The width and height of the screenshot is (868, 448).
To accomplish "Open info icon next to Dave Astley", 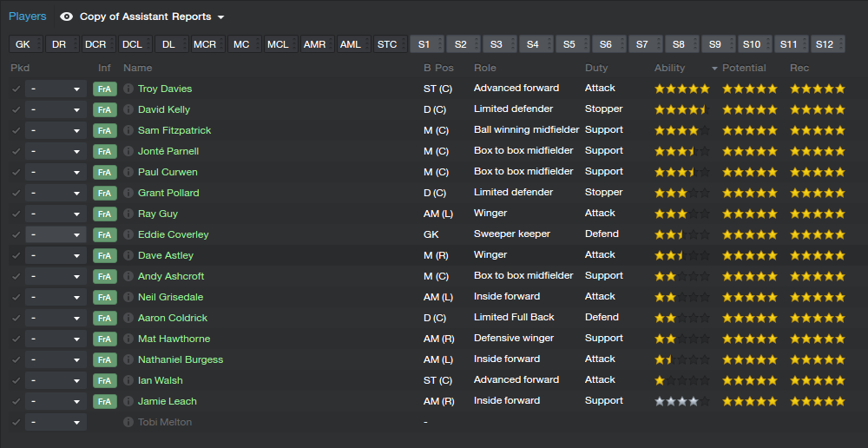I will (x=128, y=255).
